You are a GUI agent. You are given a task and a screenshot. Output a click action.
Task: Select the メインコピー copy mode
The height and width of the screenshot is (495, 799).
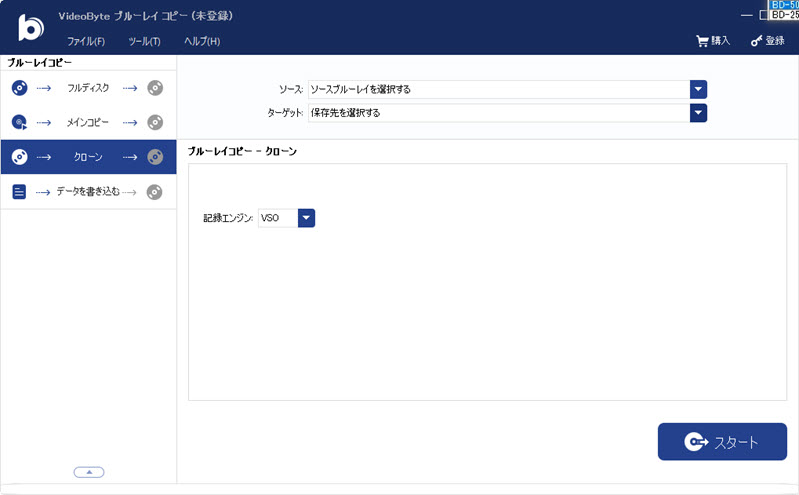[88, 122]
